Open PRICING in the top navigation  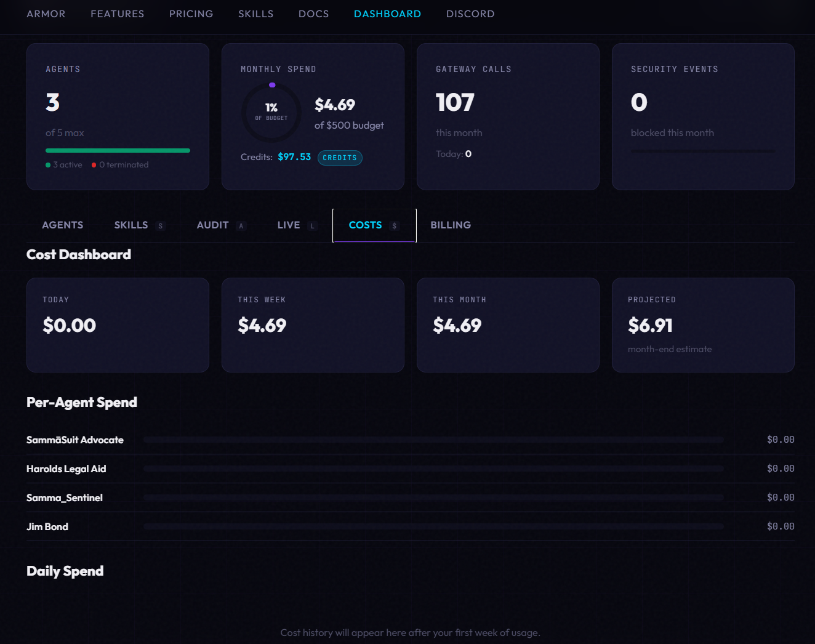(x=191, y=14)
